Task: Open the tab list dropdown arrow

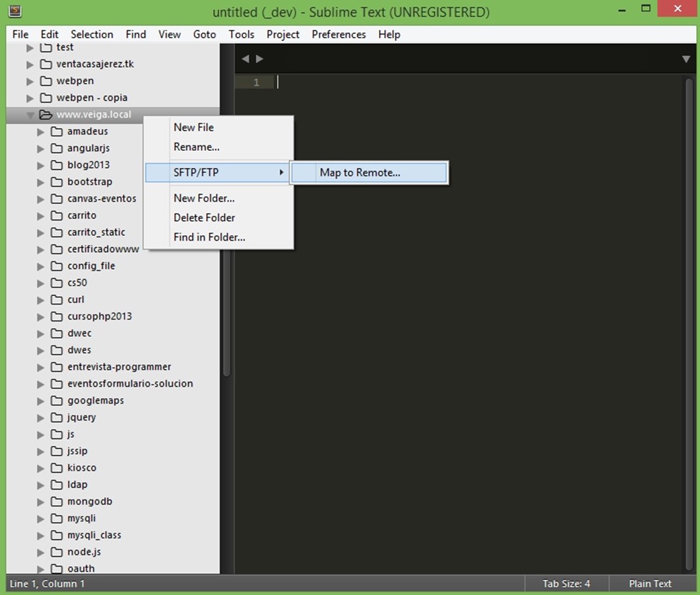Action: click(685, 59)
